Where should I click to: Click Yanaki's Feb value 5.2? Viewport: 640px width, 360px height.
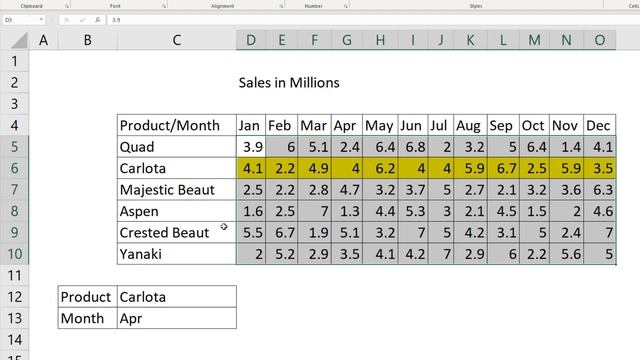pos(282,254)
